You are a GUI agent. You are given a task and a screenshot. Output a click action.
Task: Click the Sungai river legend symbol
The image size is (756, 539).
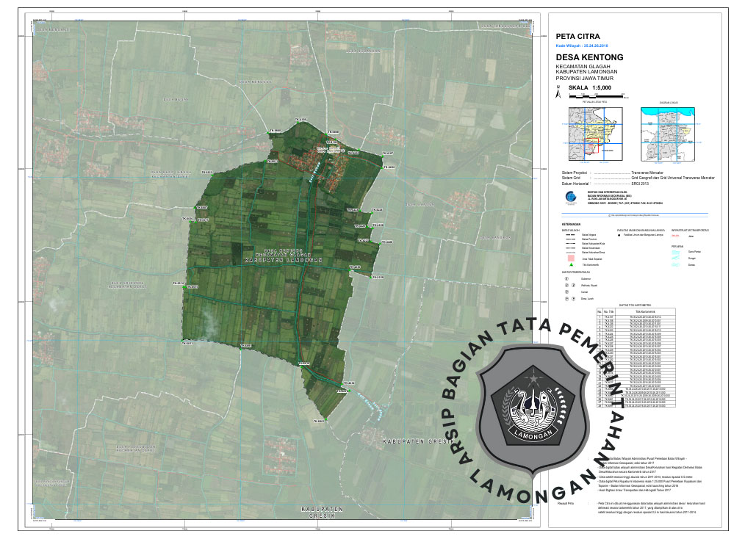click(675, 258)
